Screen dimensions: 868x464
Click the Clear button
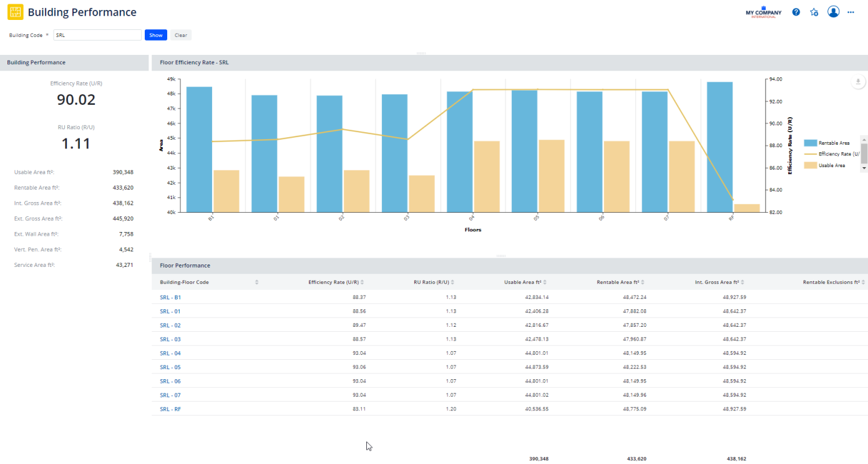click(180, 35)
